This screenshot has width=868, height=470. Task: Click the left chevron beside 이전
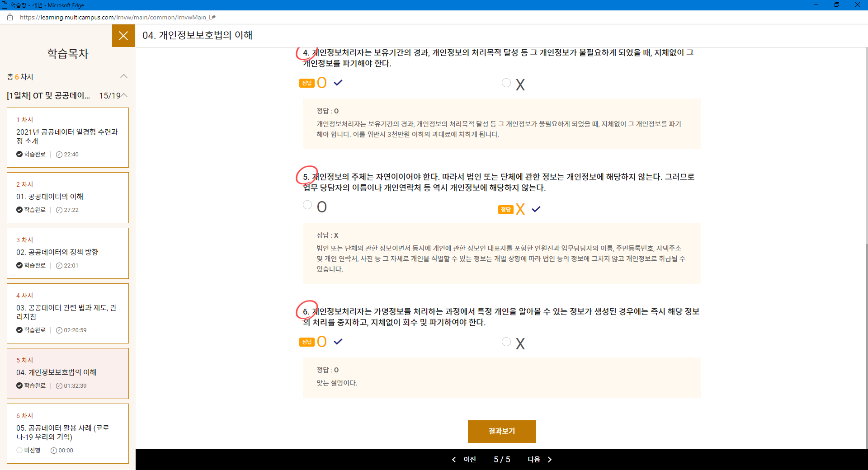click(454, 460)
